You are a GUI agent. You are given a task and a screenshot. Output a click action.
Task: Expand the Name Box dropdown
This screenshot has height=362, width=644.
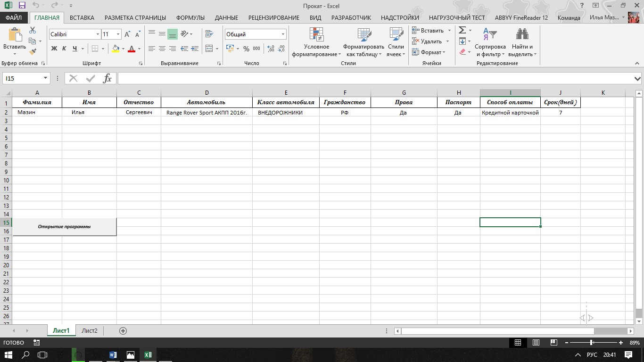coord(46,79)
